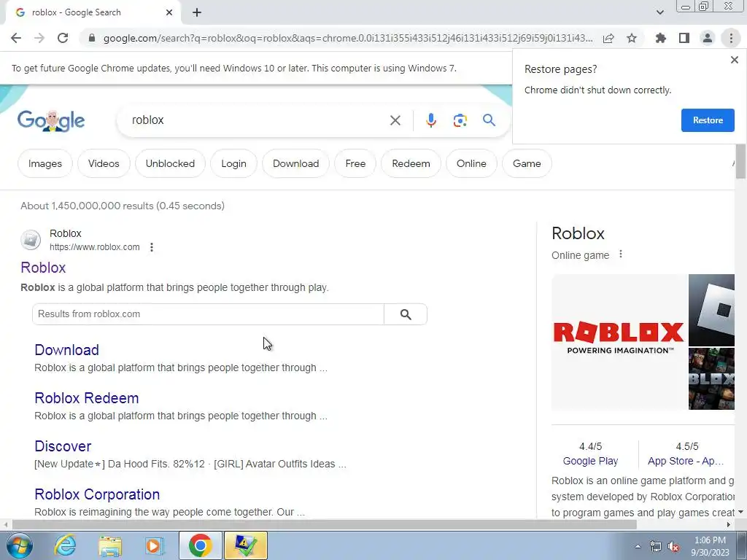Focus the Results from roblox.com search field

pyautogui.click(x=208, y=314)
